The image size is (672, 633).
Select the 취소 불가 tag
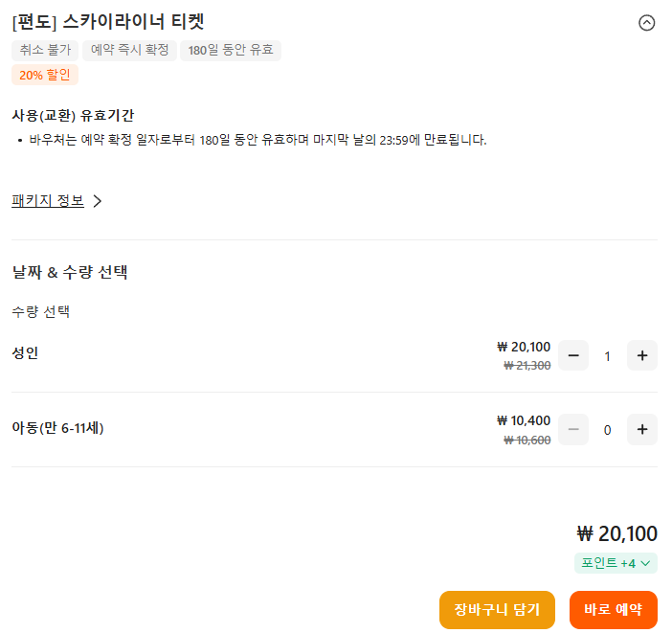point(45,51)
